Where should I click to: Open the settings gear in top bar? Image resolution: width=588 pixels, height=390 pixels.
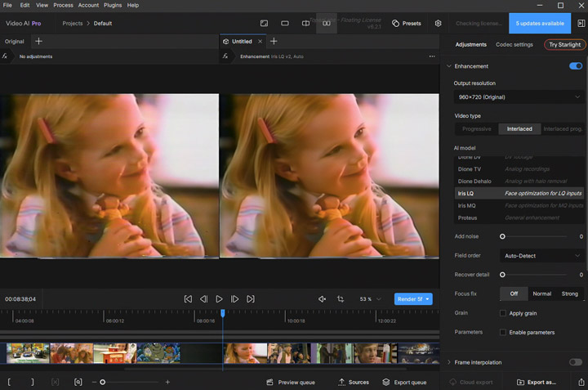(438, 23)
